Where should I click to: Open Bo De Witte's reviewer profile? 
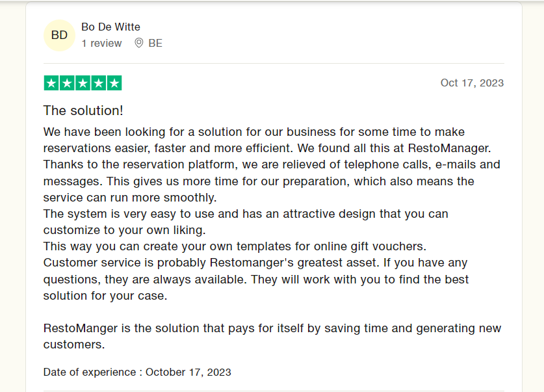pos(110,27)
